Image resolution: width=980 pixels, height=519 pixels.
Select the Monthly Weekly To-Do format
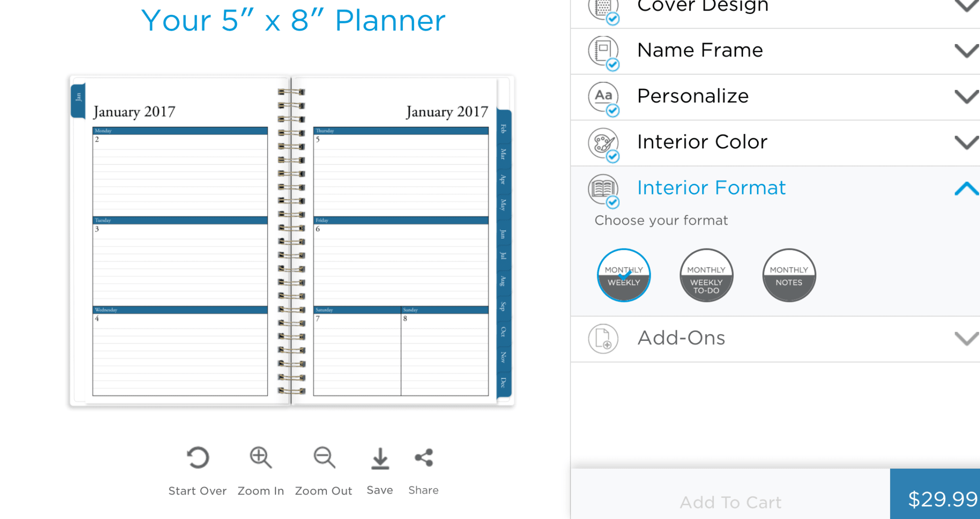click(x=706, y=275)
